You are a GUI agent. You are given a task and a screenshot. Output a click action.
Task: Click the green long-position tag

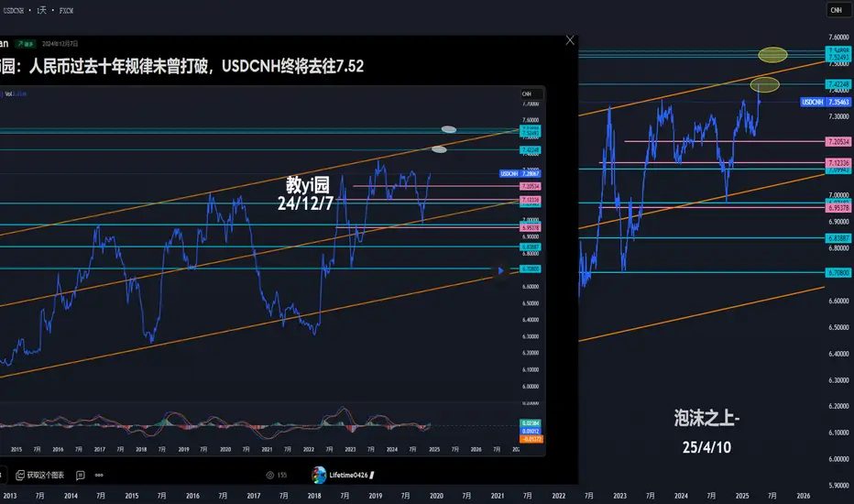point(26,44)
